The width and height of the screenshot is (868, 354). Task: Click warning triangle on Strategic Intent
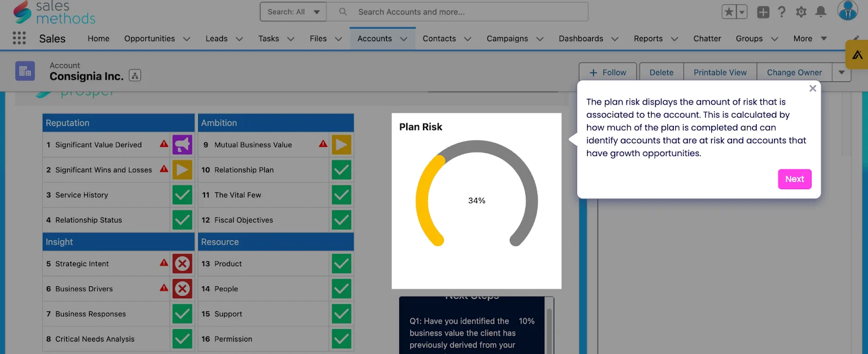[164, 262]
